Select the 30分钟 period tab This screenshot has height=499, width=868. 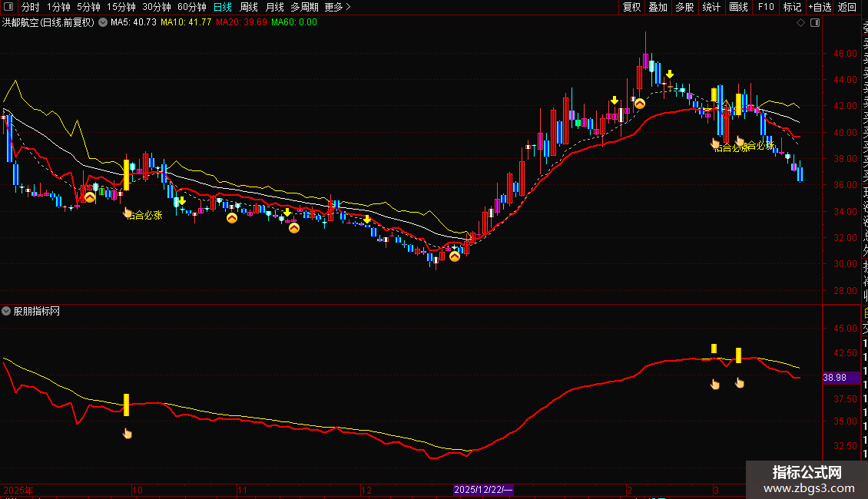point(157,7)
